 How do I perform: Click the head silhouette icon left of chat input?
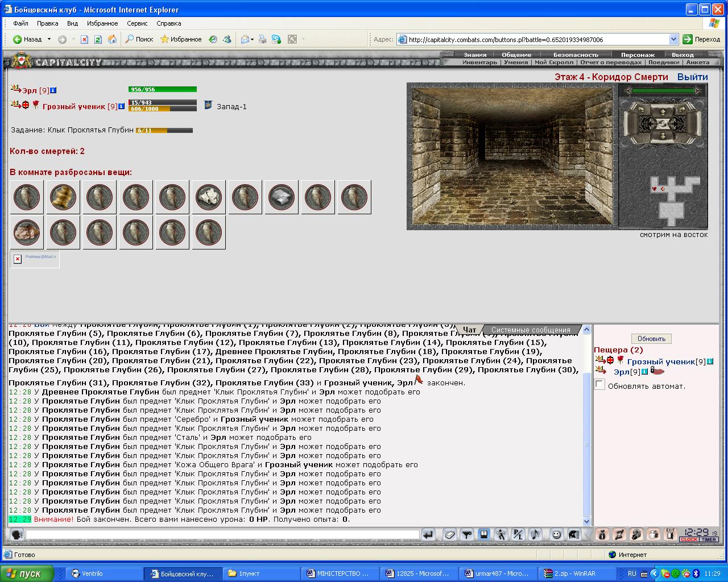tap(16, 534)
